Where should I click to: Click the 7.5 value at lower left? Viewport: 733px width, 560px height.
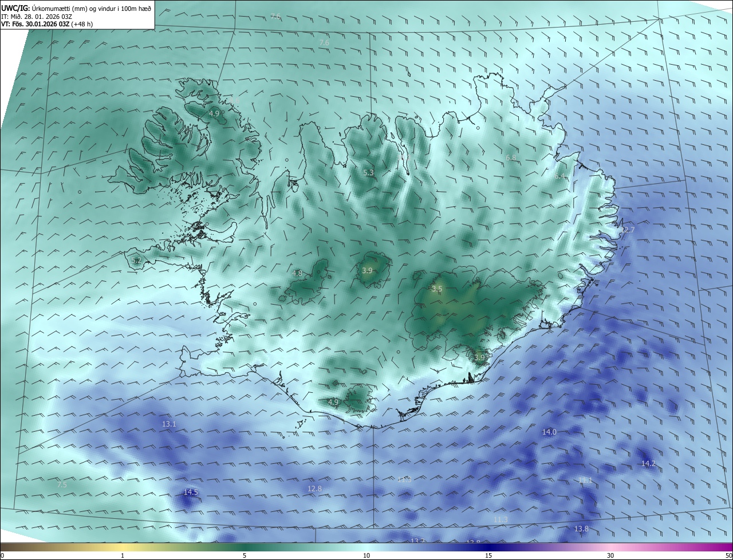[x=62, y=484]
